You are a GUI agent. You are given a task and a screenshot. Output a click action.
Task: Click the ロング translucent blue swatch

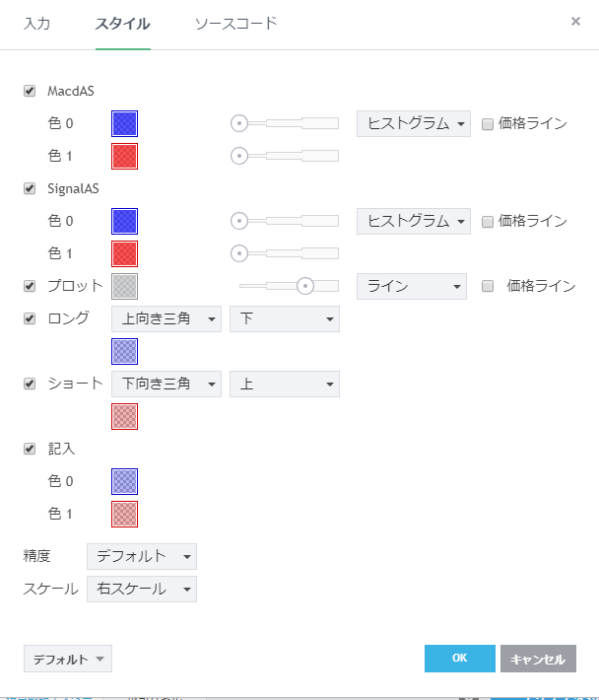click(125, 351)
